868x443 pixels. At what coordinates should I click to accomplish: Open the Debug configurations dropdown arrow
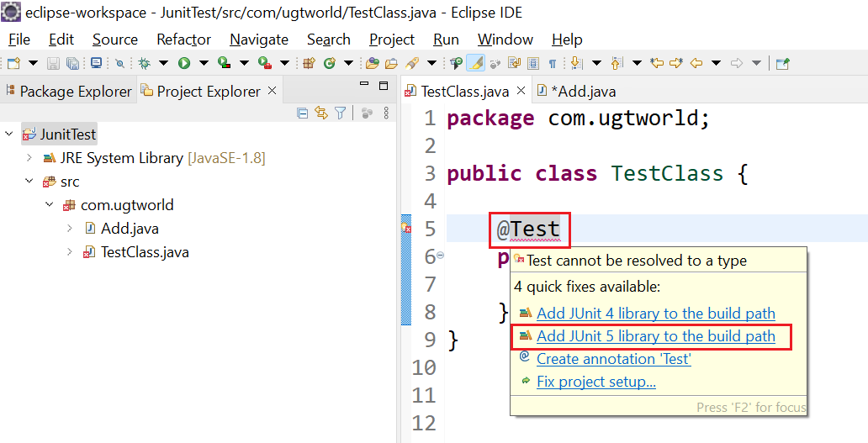click(x=164, y=64)
